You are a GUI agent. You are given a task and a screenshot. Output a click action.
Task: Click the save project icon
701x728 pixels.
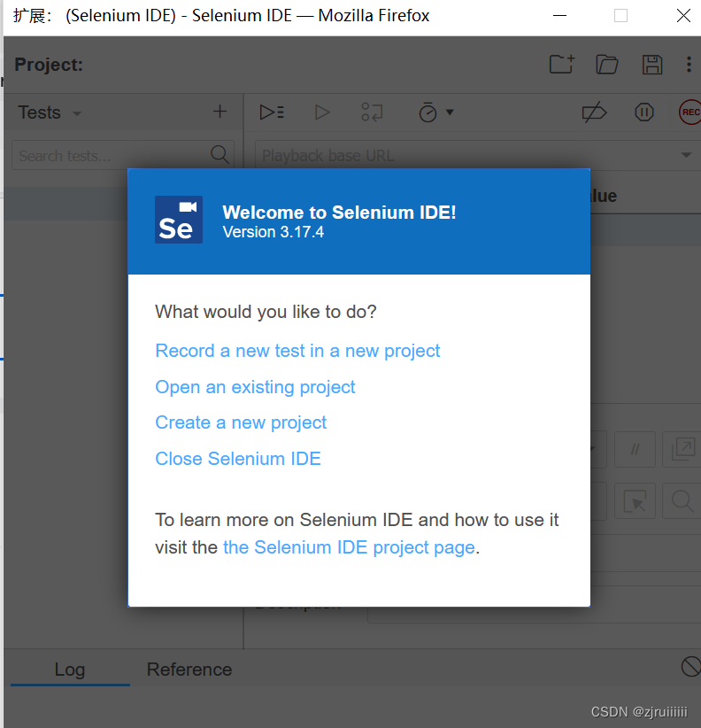pos(651,65)
